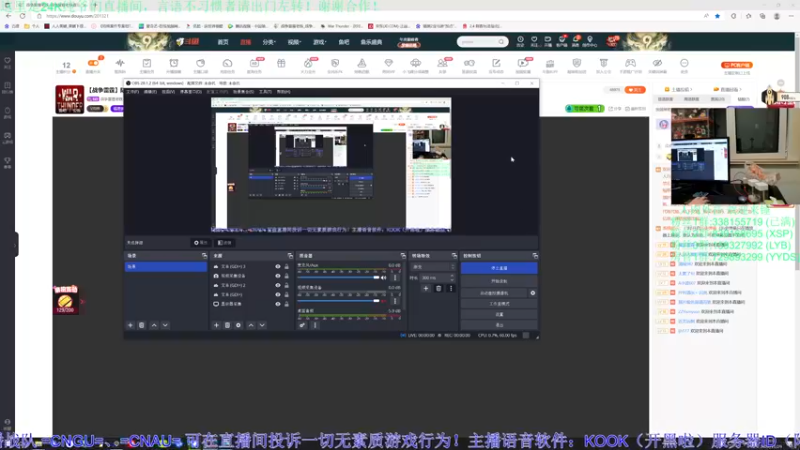
Task: Hide the 文本 (GDI+) 3 source eye icon
Action: 278,266
